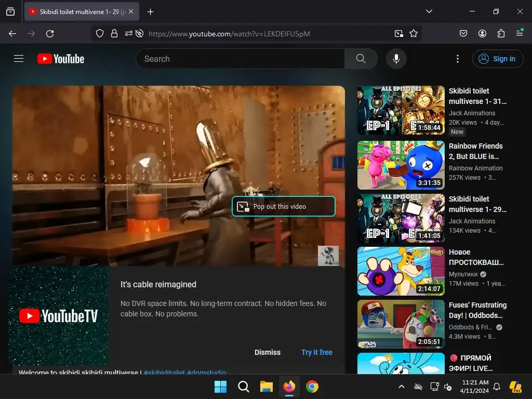
Task: Close the Skibidi toilet multiverse tab
Action: [131, 11]
